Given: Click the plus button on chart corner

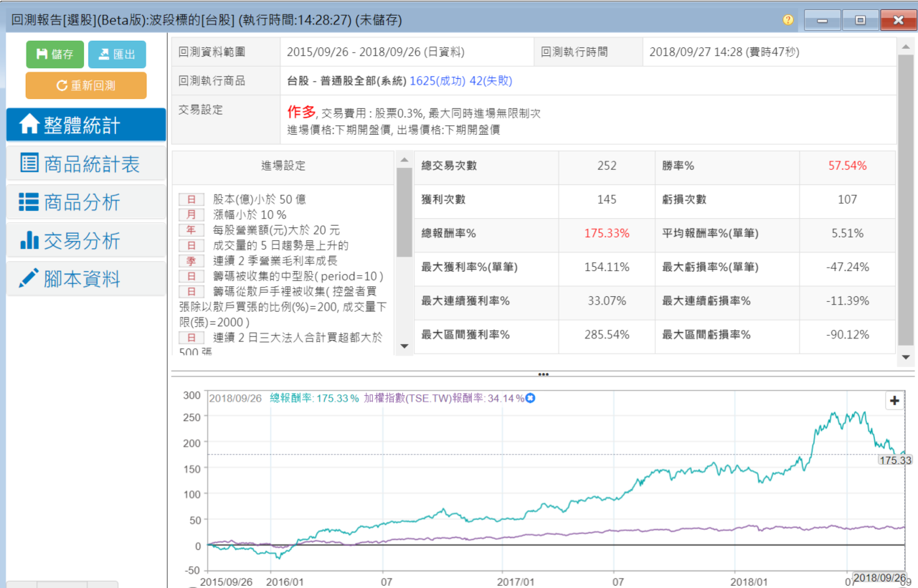Looking at the screenshot, I should (x=894, y=401).
